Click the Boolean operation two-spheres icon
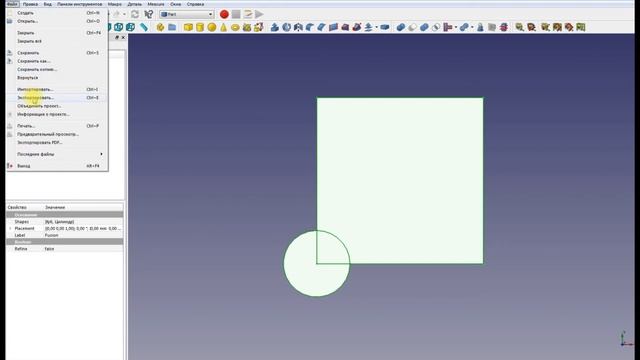640x360 pixels. (x=401, y=27)
